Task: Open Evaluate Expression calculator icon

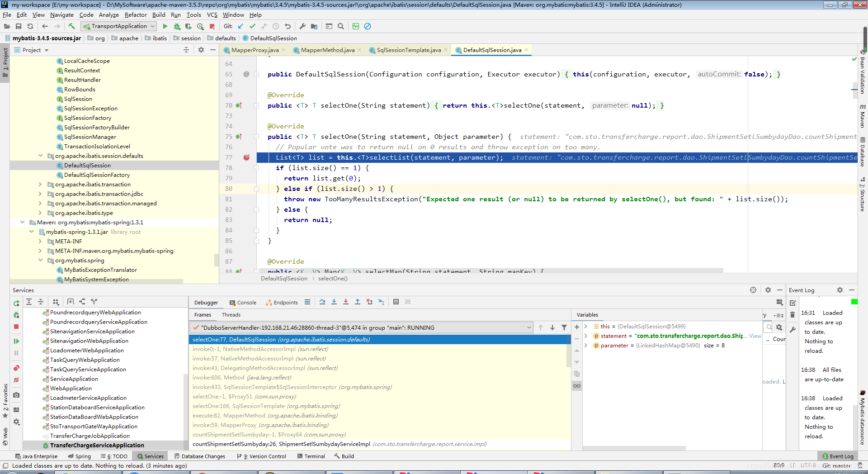Action: tap(396, 302)
